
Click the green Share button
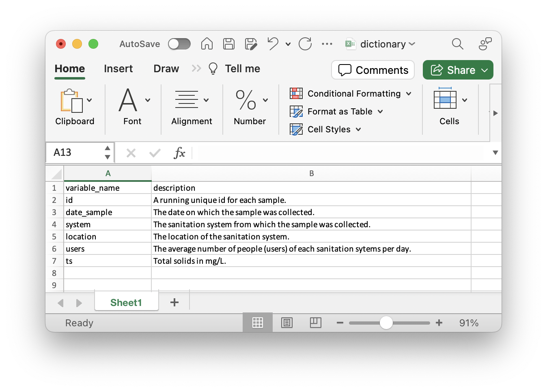(458, 70)
